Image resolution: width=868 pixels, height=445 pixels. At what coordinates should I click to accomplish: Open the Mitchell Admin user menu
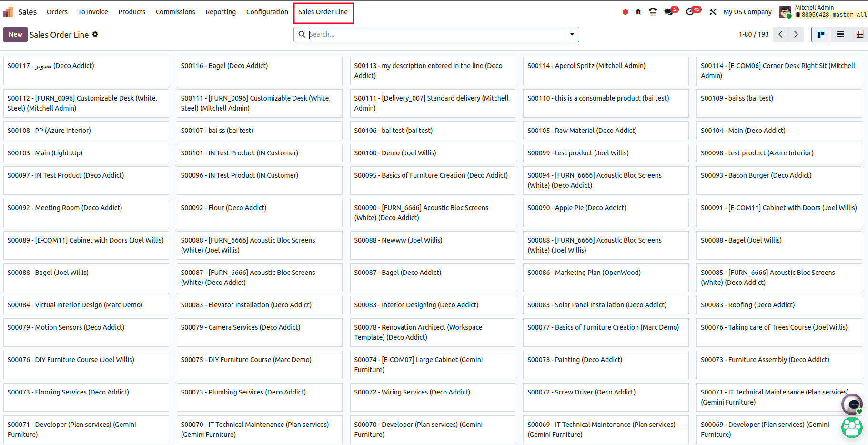(823, 11)
